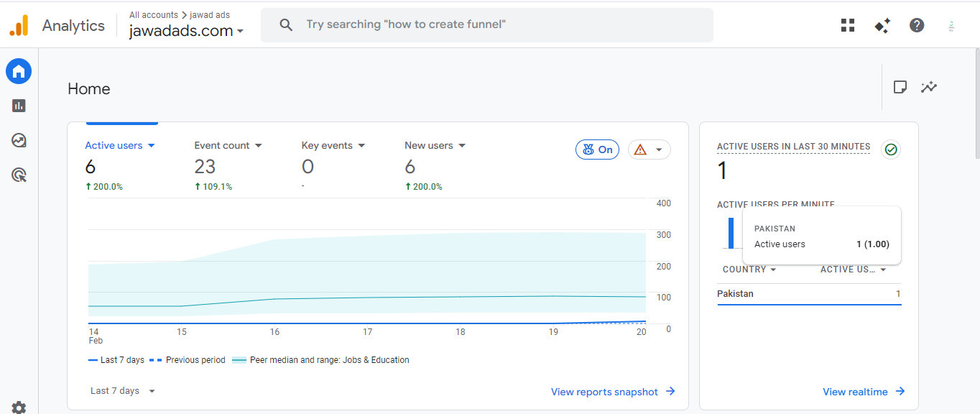Select the Event count metric tab
The image size is (980, 414).
[228, 145]
